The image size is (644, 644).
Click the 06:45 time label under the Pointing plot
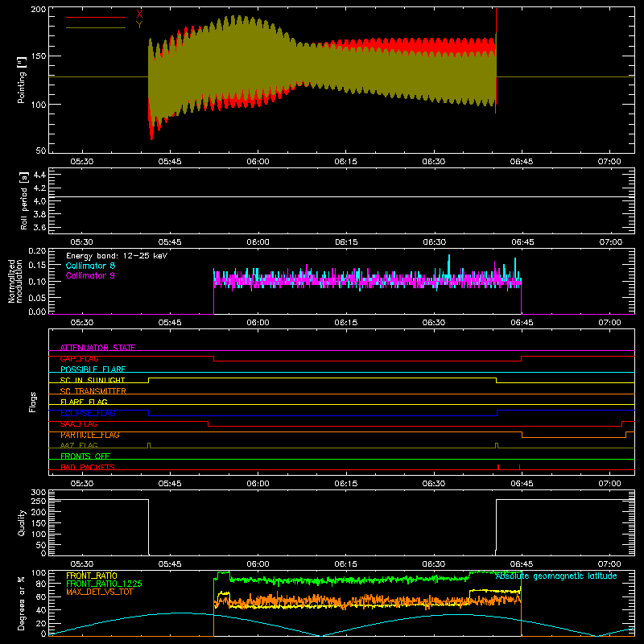tap(522, 162)
